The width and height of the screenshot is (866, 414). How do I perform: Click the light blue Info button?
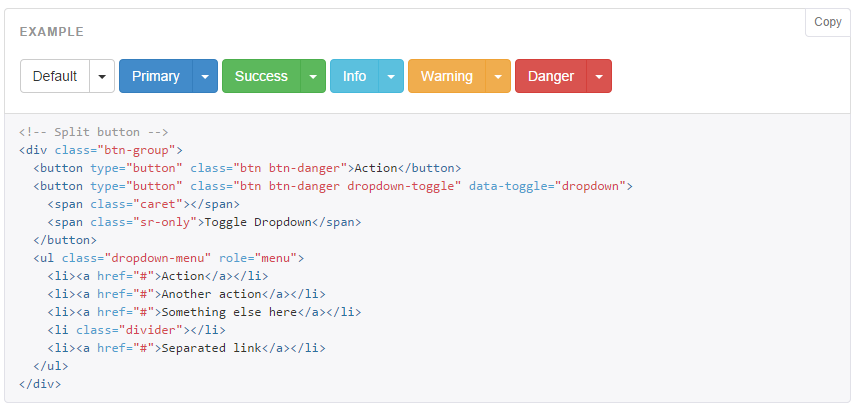click(354, 76)
